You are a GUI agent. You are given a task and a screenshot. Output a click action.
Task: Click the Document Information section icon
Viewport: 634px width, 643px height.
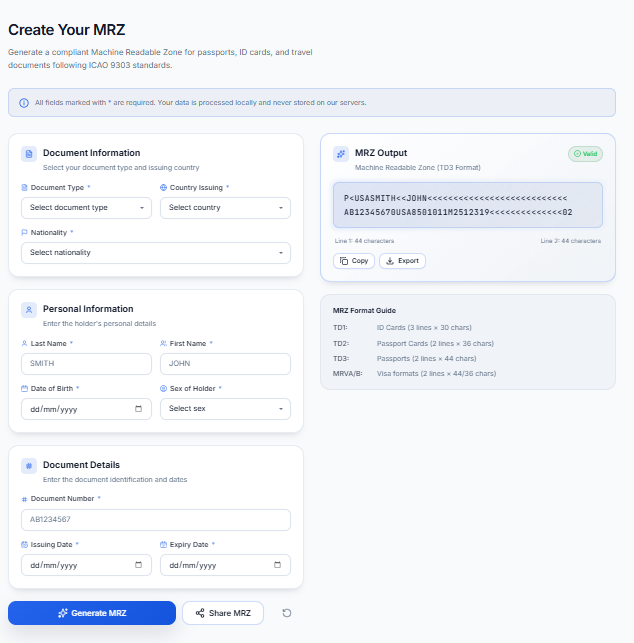click(x=29, y=154)
